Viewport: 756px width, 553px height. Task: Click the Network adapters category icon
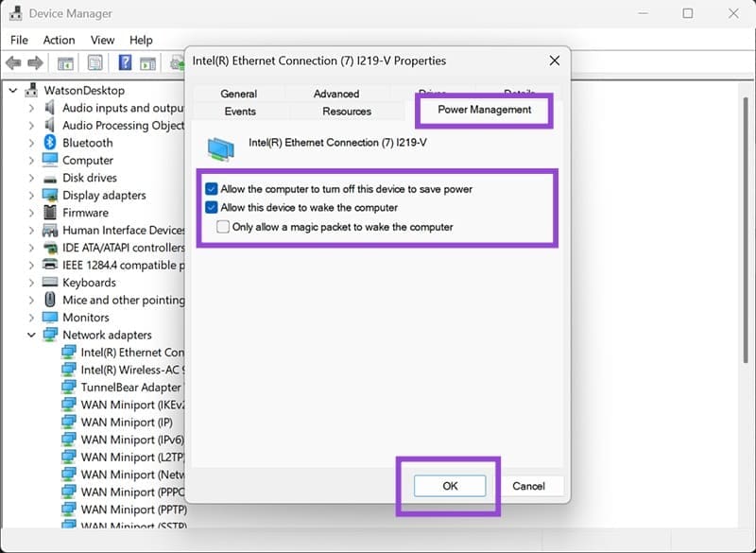click(x=50, y=334)
